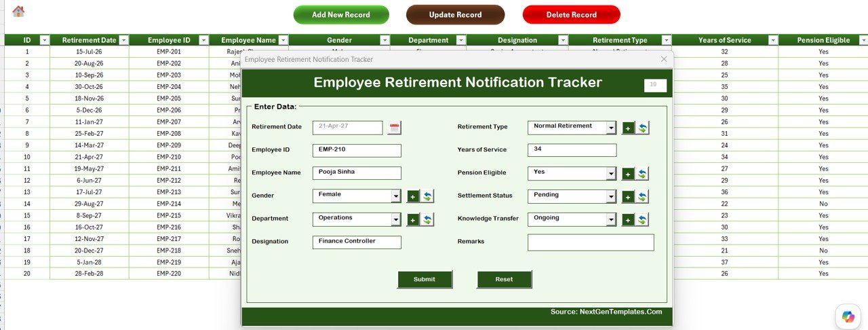Click the Update Record button
Screen dimensions: 868x330
[455, 15]
